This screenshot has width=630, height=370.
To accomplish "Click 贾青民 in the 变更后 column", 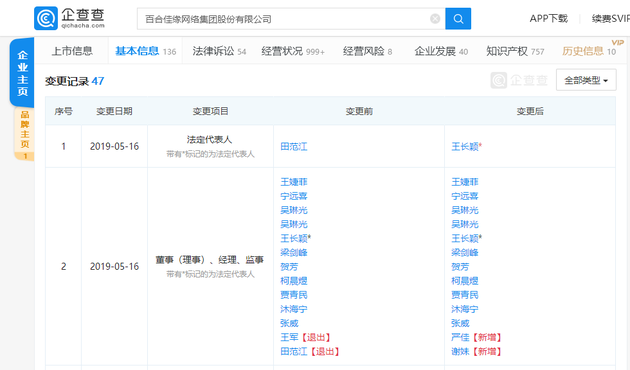I will point(464,295).
